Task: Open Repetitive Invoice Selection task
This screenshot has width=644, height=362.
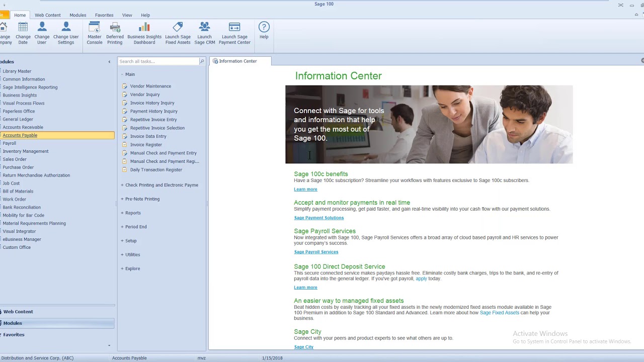Action: click(157, 128)
